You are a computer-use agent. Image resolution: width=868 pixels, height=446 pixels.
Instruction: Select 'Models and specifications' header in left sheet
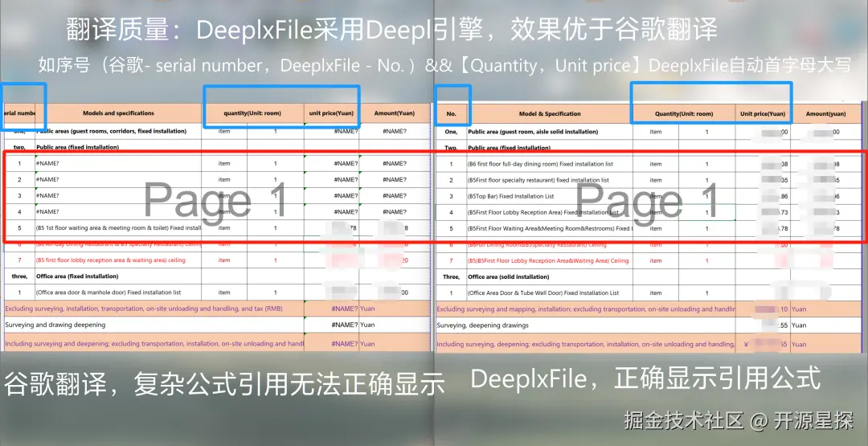click(x=118, y=113)
